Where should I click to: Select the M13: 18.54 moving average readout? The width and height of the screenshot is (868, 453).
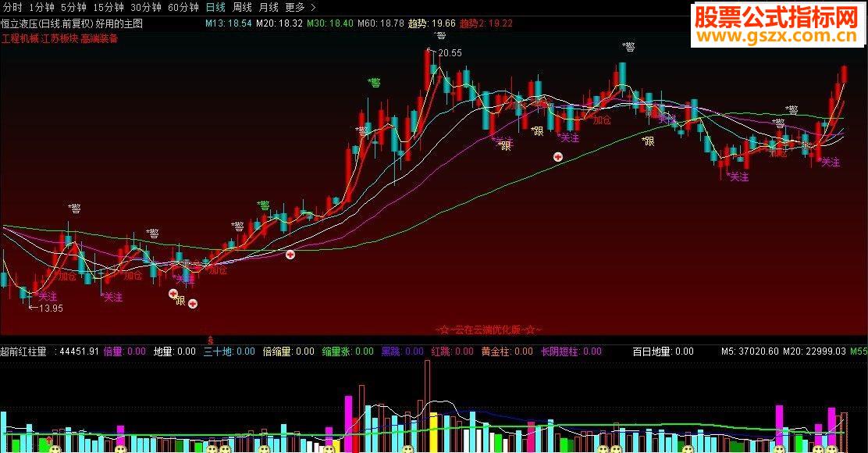pos(228,23)
